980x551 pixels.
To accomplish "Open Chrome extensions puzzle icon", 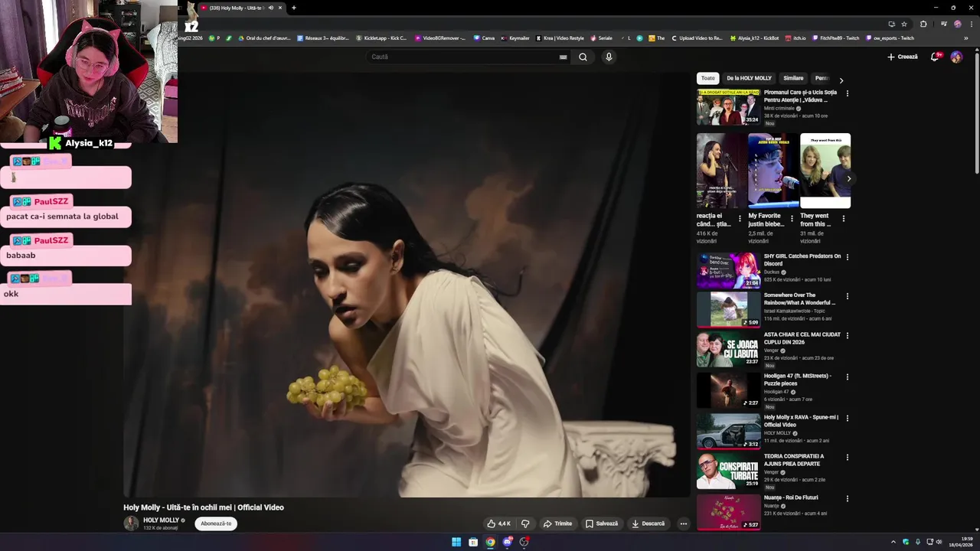I will [x=923, y=24].
